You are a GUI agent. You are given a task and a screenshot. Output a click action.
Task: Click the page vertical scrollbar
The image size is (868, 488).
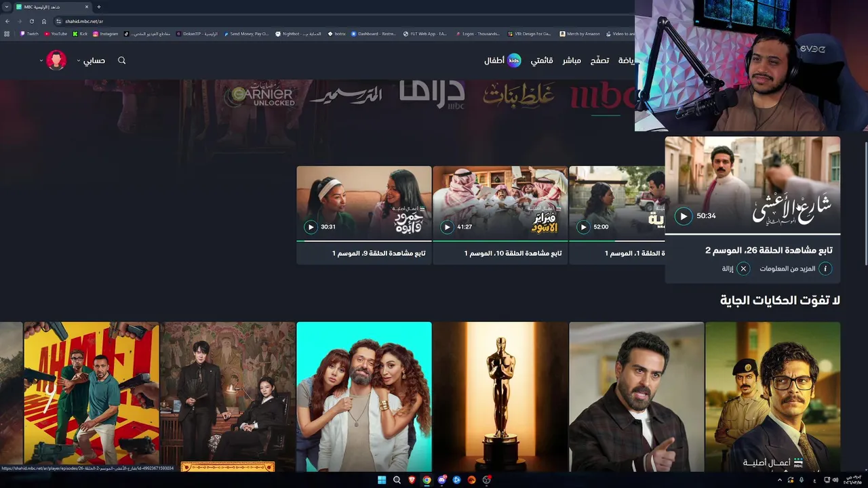[865, 203]
